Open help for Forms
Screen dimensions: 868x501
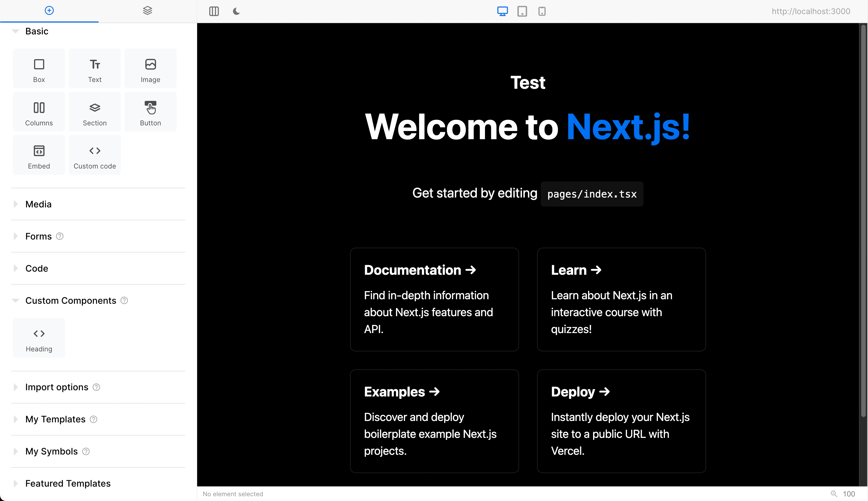point(59,236)
